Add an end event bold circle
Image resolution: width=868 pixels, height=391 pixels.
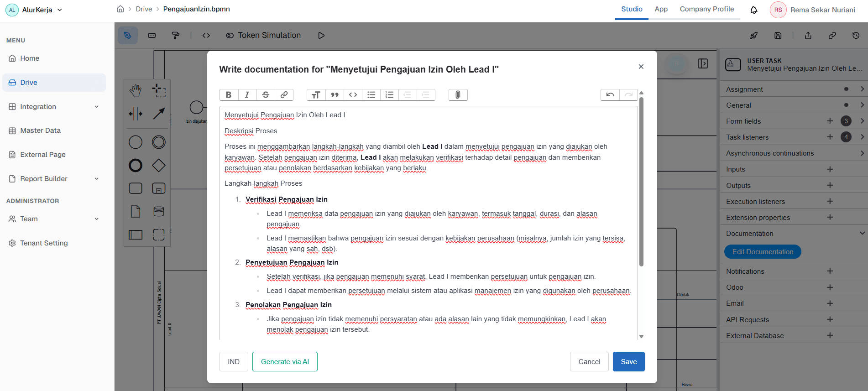pos(136,165)
